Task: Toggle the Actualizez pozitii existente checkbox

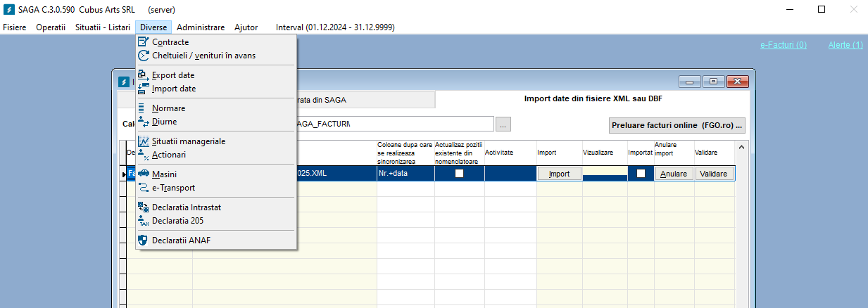Action: (459, 174)
